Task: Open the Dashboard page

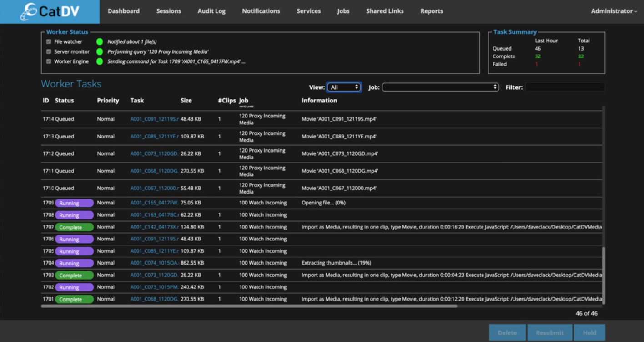Action: coord(124,11)
